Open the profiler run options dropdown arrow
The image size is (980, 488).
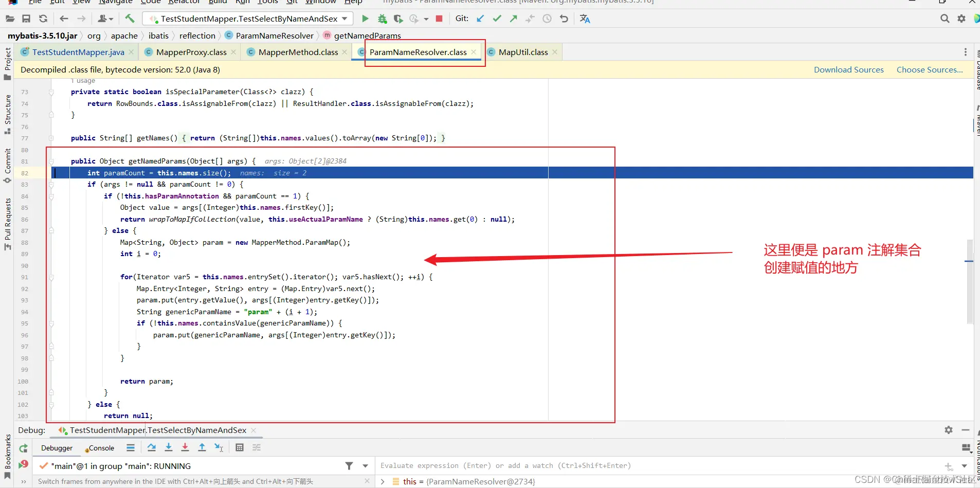pos(426,19)
